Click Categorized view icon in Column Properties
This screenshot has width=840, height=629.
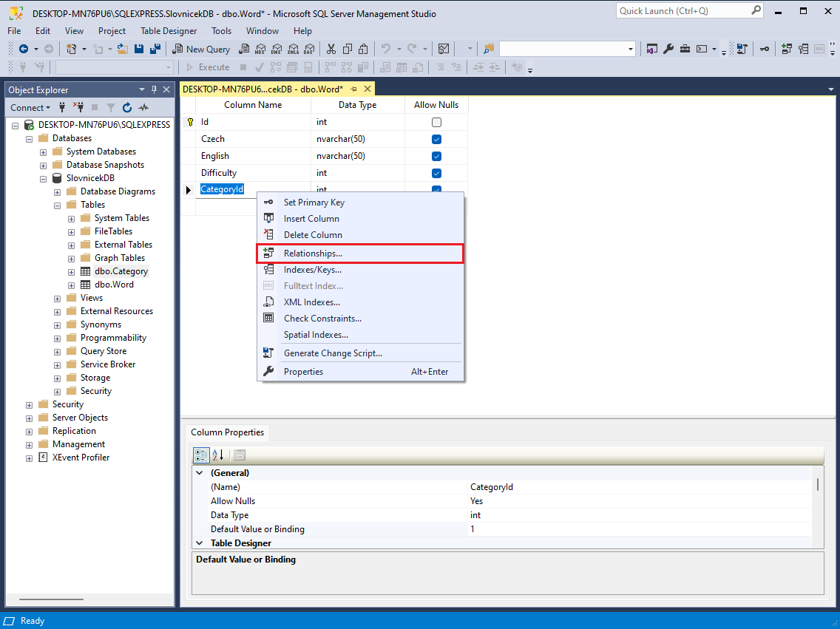click(x=200, y=455)
